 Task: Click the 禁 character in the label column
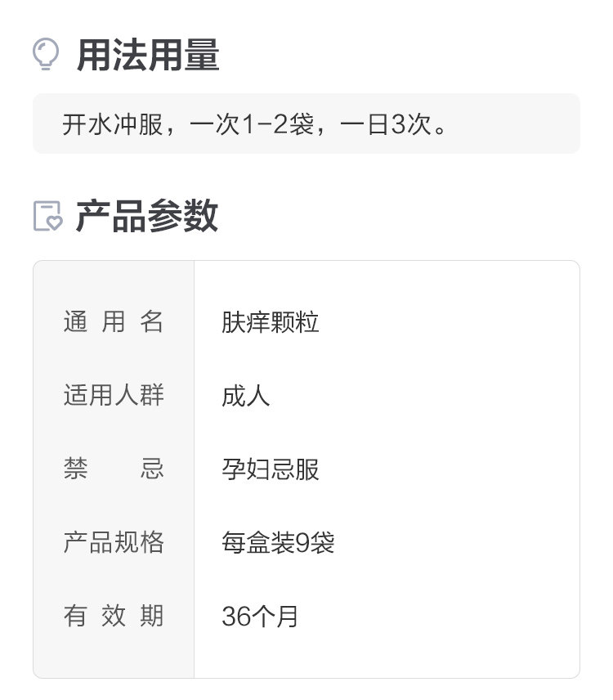click(74, 469)
